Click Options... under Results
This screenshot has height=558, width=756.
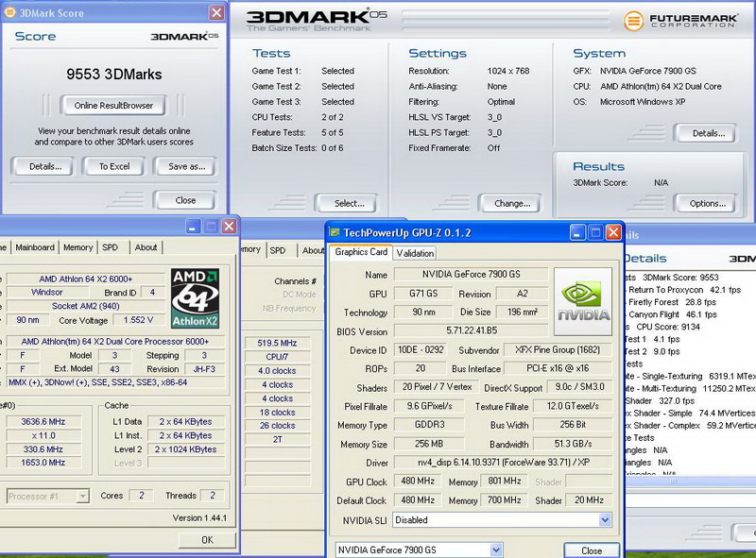707,203
